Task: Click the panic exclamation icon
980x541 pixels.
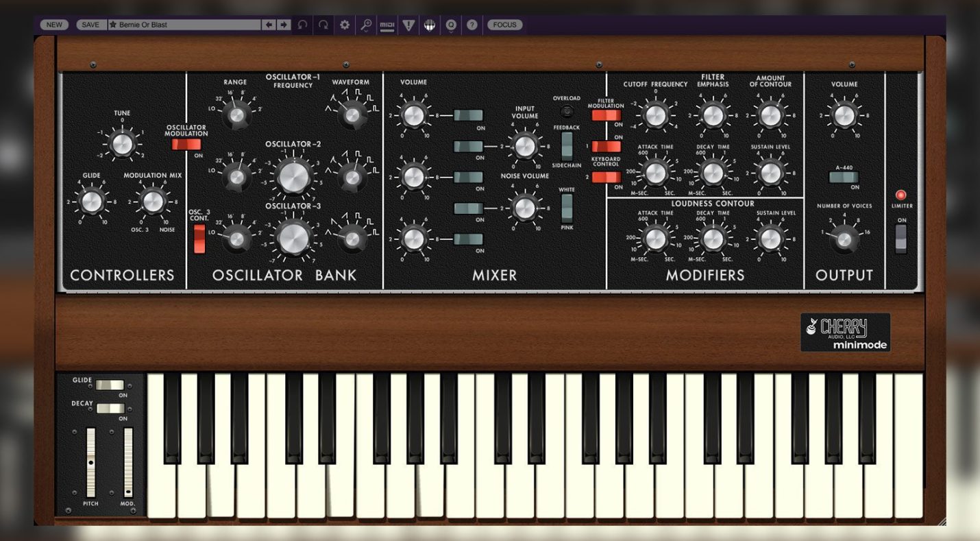Action: [x=408, y=25]
